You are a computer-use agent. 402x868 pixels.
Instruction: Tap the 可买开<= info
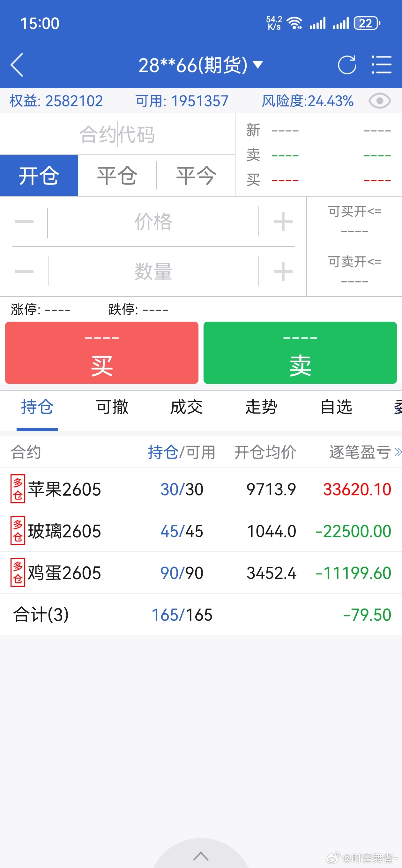coord(354,221)
